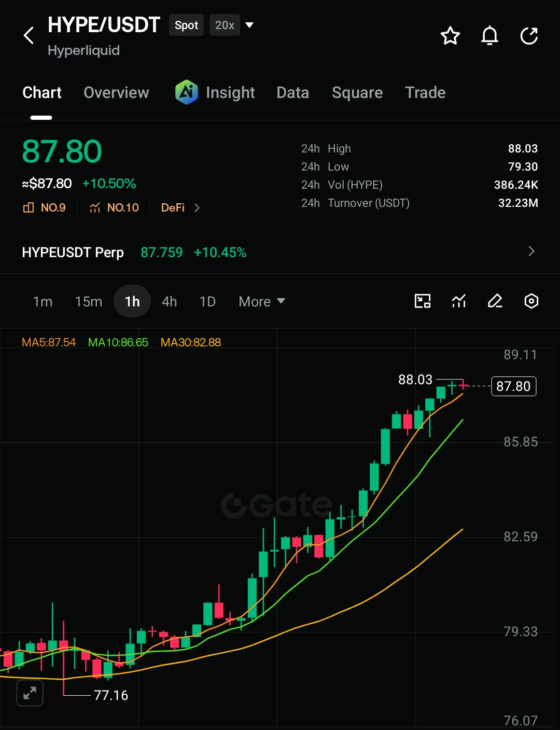Open the pair selector dropdown arrow
The height and width of the screenshot is (730, 560).
(249, 25)
